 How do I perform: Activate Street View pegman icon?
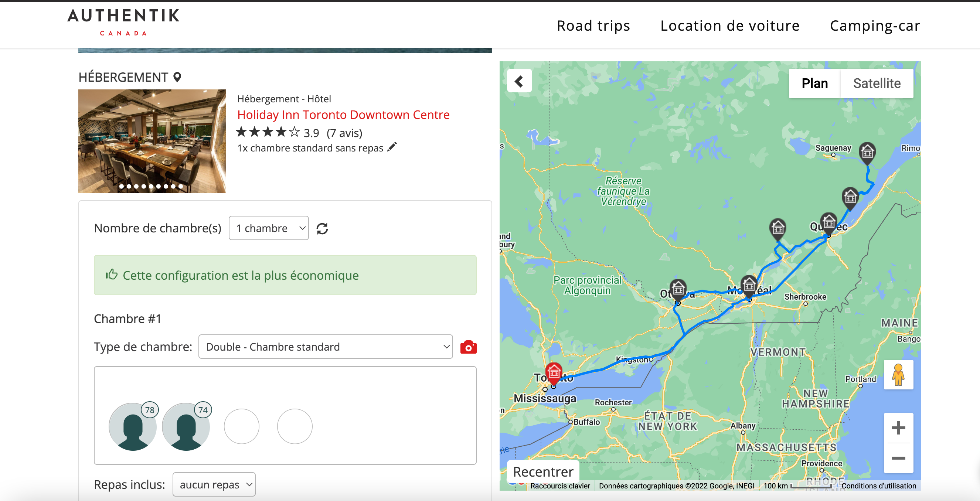898,374
